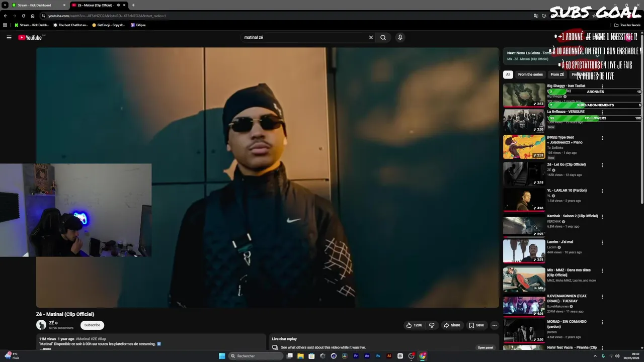The image size is (644, 362).
Task: Launch CapCut from taskbar
Action: coord(400,356)
